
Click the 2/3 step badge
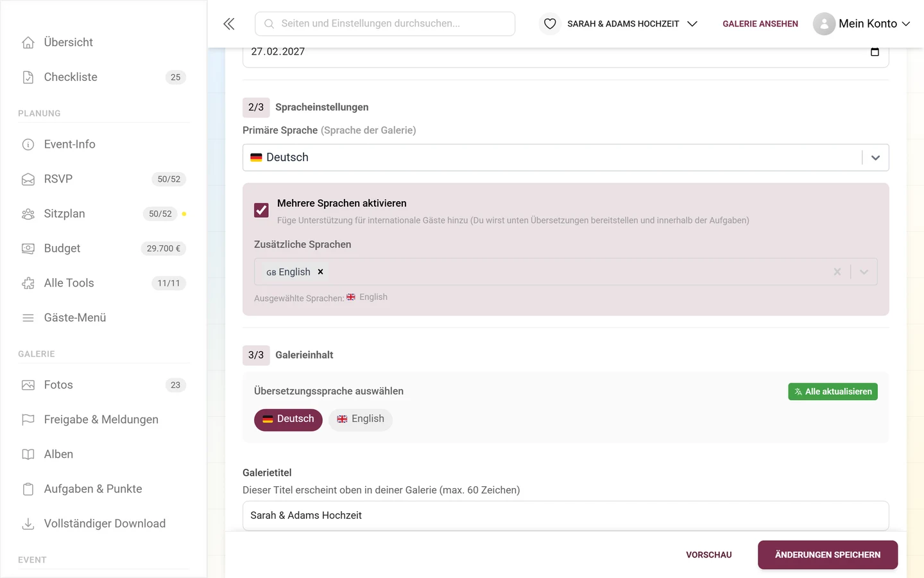(256, 107)
